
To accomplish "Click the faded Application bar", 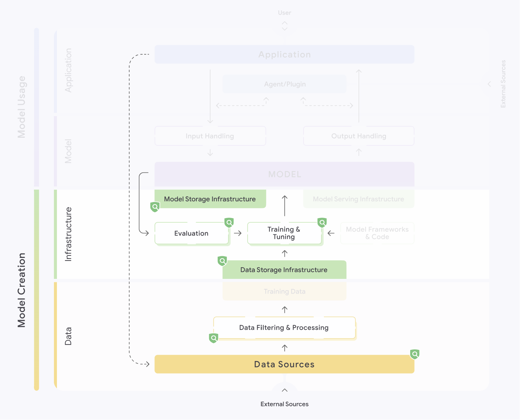I will pos(284,55).
